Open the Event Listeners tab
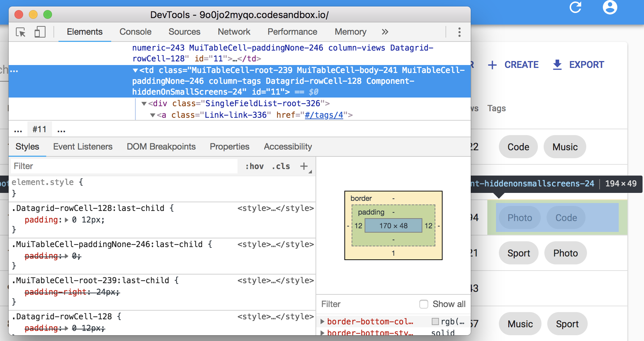Screen dimensions: 644x341 coord(83,147)
